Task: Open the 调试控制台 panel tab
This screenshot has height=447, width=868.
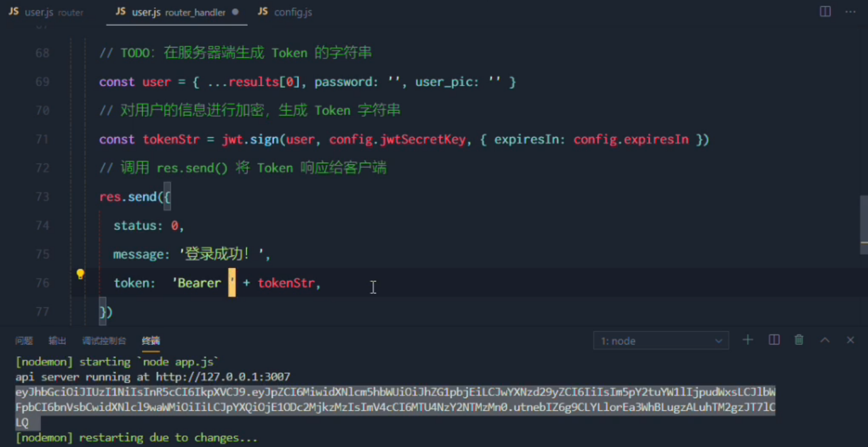Action: pyautogui.click(x=104, y=340)
